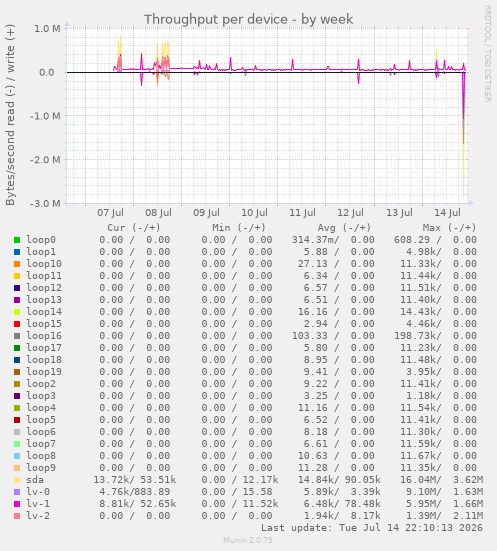Select the chart title 'Throughput per device - by week'
The image size is (497, 551).
tap(248, 19)
